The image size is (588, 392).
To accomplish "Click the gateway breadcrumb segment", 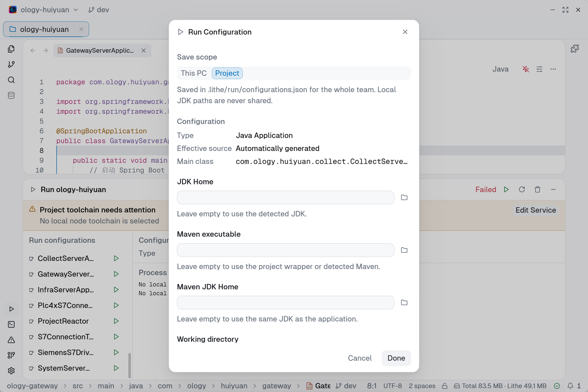I will [277, 386].
